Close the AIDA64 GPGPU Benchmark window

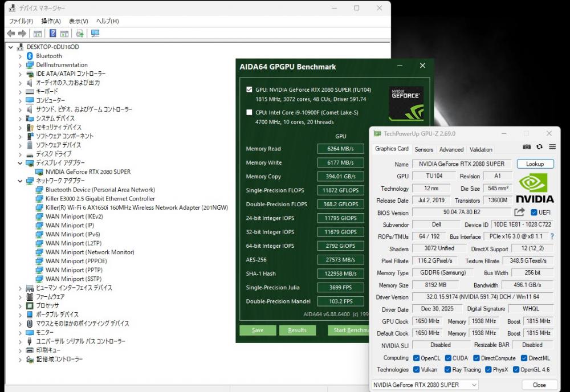click(422, 66)
